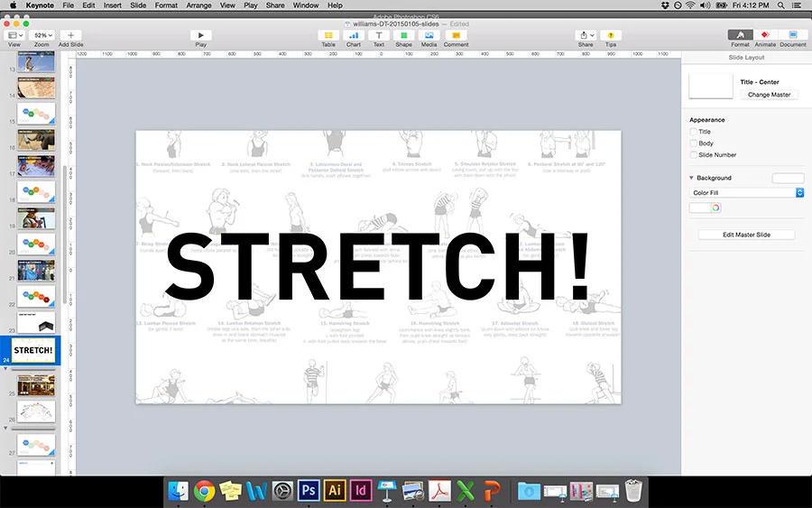812x508 pixels.
Task: Open the Format menu
Action: [166, 5]
